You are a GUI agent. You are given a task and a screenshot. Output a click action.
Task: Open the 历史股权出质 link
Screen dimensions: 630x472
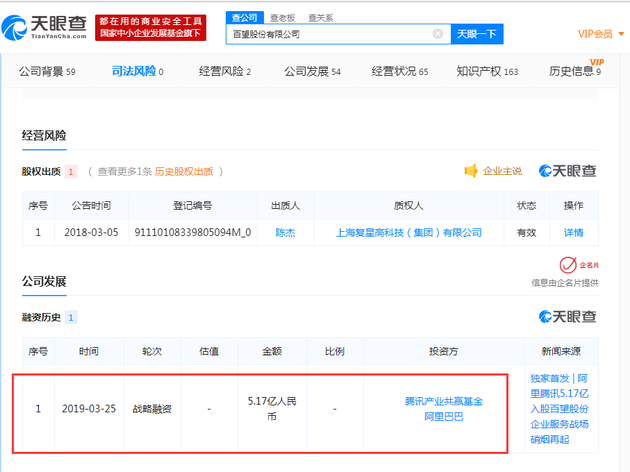(x=184, y=172)
